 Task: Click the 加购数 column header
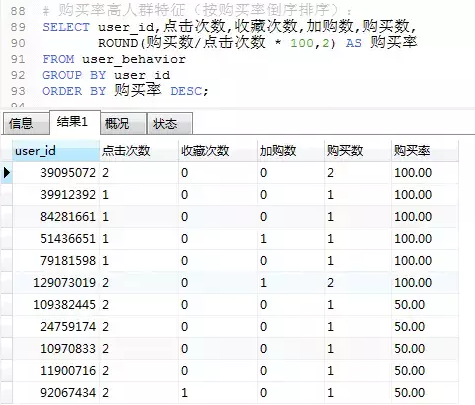tap(291, 151)
